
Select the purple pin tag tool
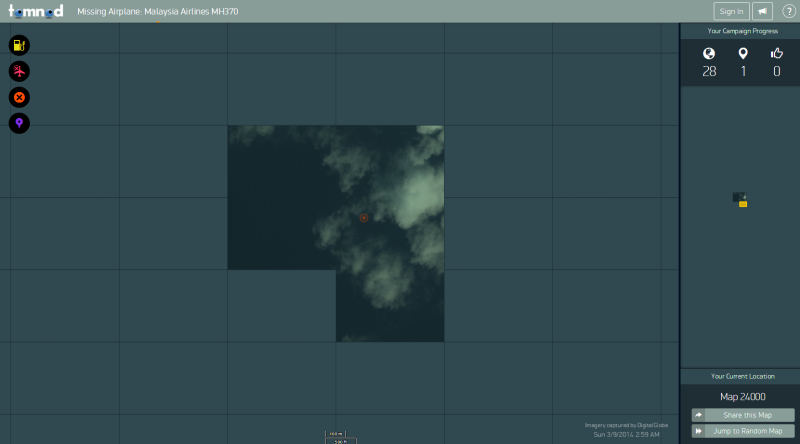[19, 124]
